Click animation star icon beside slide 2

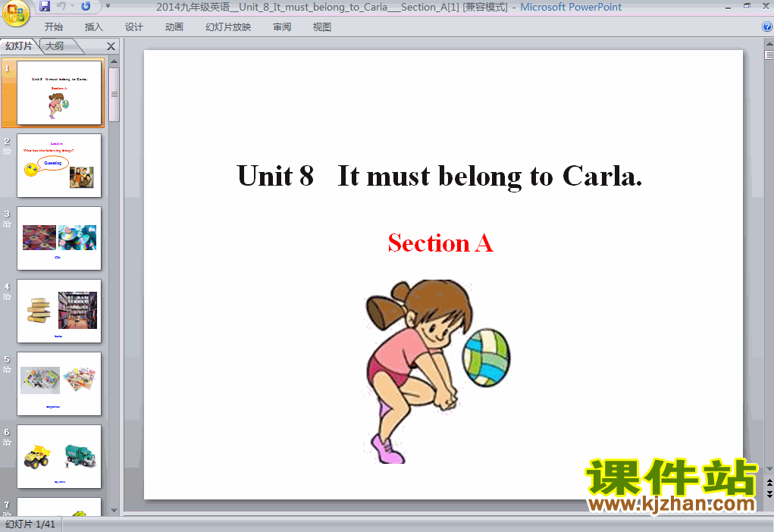coord(7,152)
